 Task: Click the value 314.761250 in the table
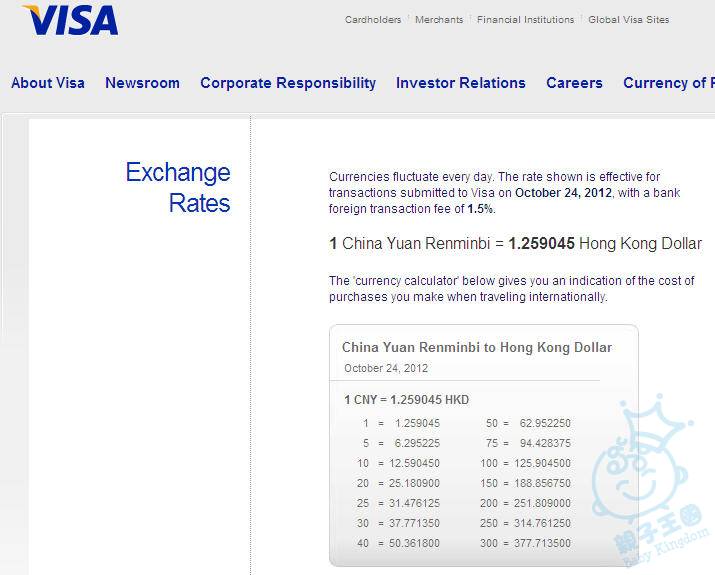(x=542, y=523)
